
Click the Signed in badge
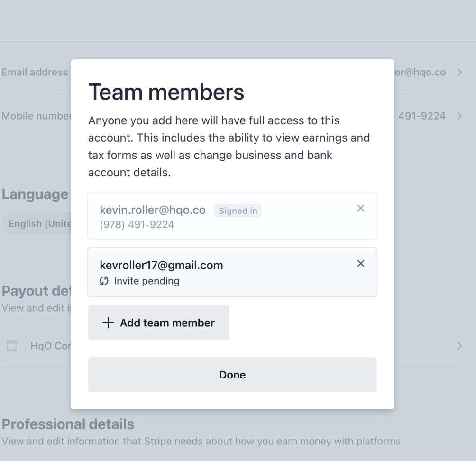238,211
